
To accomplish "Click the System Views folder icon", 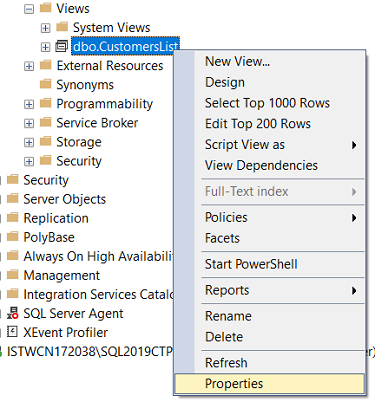I will (62, 27).
